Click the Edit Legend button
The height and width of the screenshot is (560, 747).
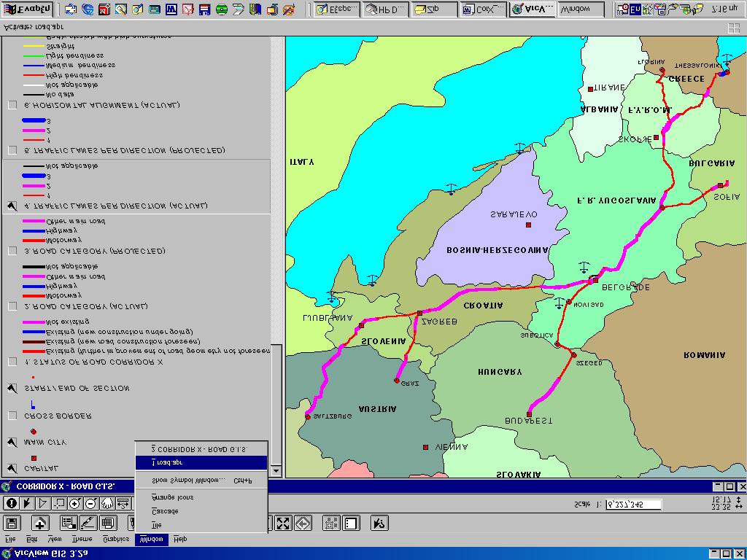pyautogui.click(x=88, y=524)
